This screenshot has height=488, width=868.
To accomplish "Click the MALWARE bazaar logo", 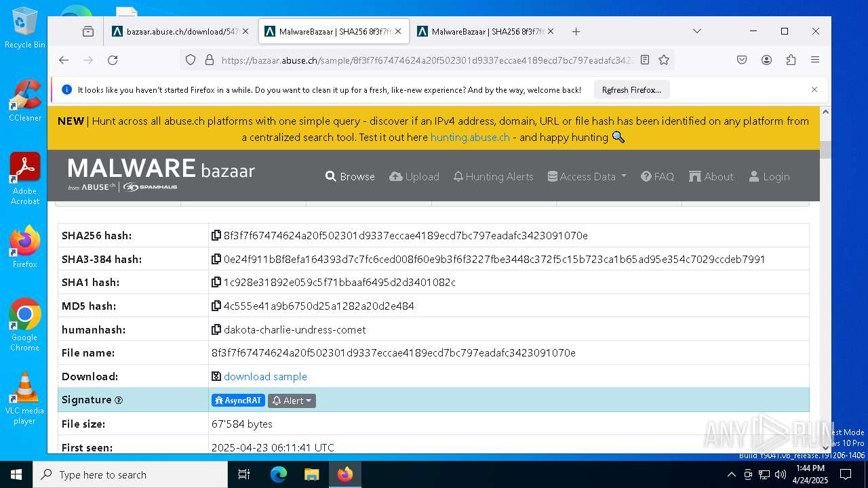I will point(161,175).
